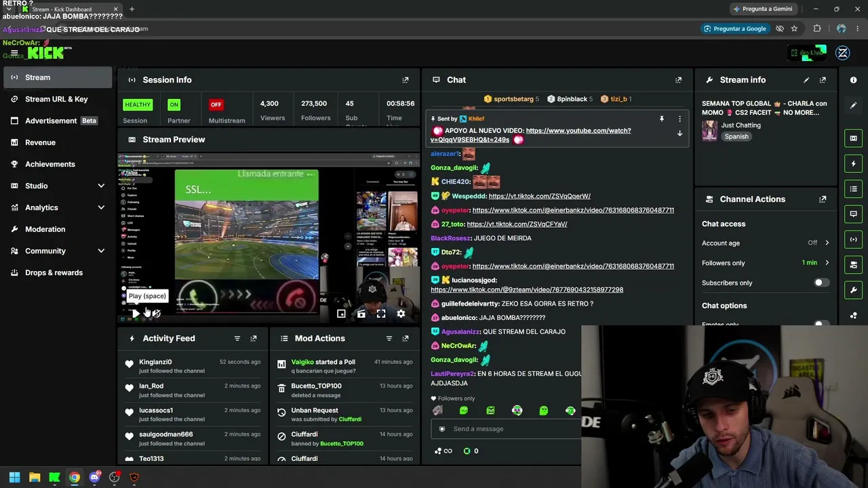This screenshot has height=488, width=868.
Task: Click the Spanish language tag
Action: [736, 136]
